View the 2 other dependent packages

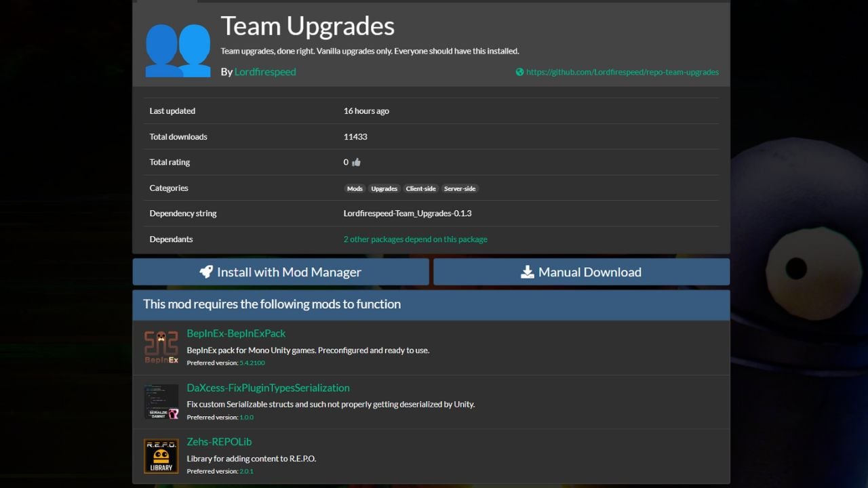coord(415,239)
